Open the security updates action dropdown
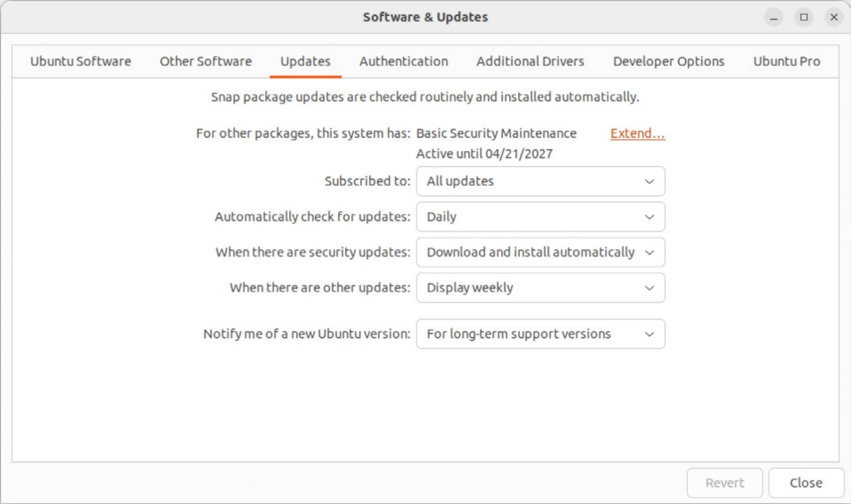Image resolution: width=851 pixels, height=504 pixels. (x=540, y=253)
